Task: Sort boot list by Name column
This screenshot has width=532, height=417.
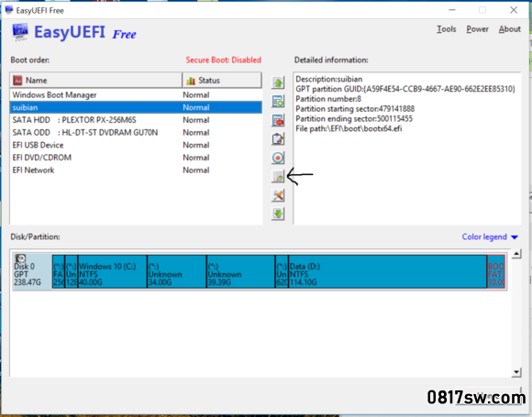Action: (x=96, y=81)
